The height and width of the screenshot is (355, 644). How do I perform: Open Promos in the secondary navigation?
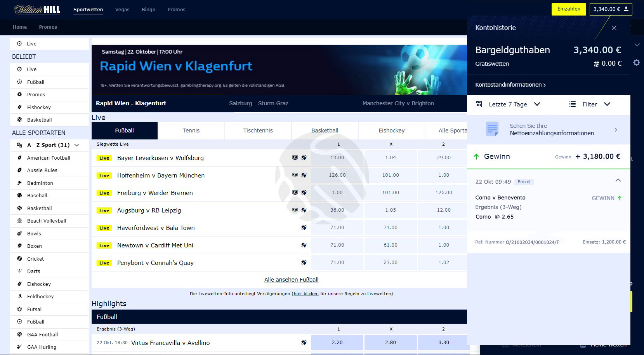48,27
